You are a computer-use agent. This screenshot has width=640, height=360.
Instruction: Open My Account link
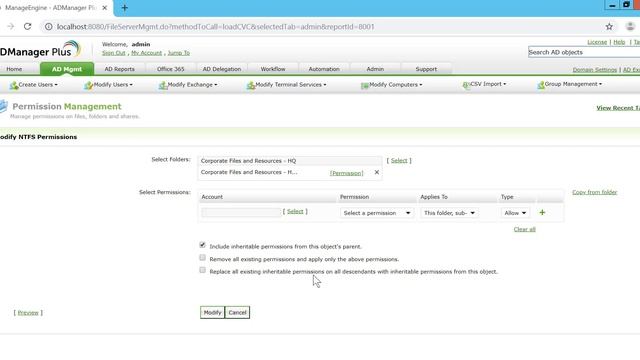tap(147, 53)
